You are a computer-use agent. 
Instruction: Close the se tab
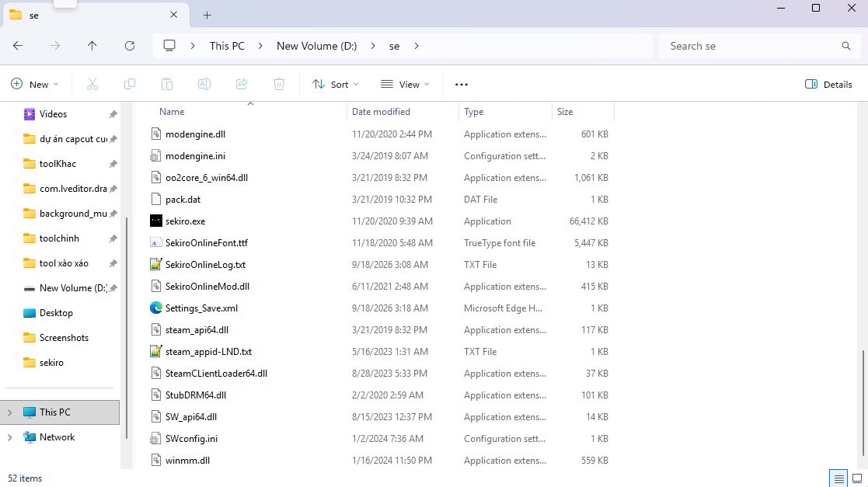pyautogui.click(x=174, y=15)
